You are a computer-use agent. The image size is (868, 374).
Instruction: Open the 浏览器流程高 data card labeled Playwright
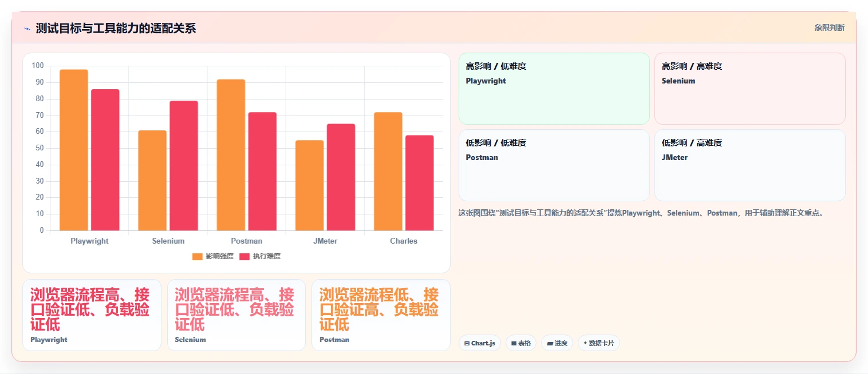(92, 315)
